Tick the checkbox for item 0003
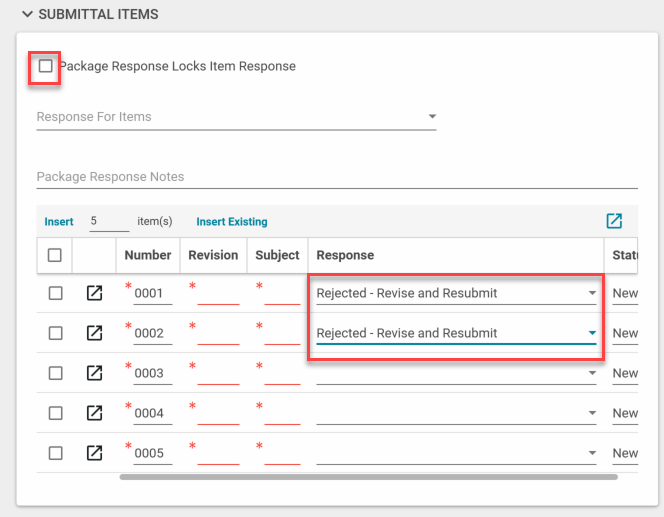 [x=55, y=373]
